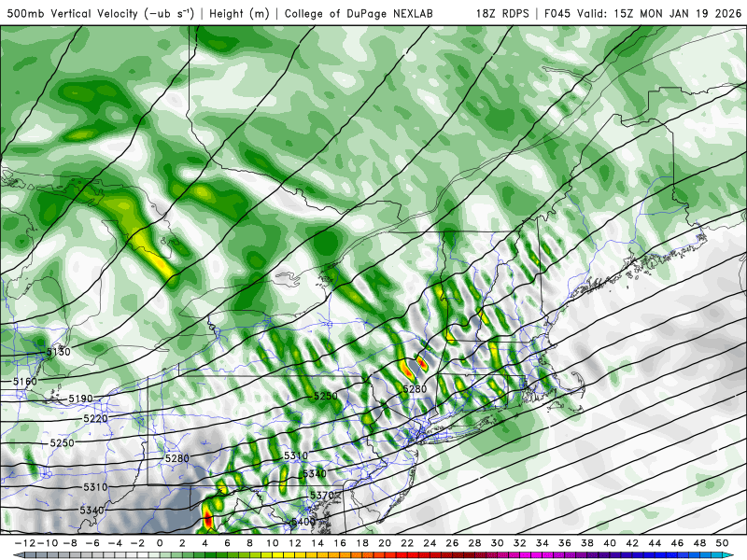The width and height of the screenshot is (747, 560).
Task: Click the 48 value on the color scale
Action: (699, 543)
